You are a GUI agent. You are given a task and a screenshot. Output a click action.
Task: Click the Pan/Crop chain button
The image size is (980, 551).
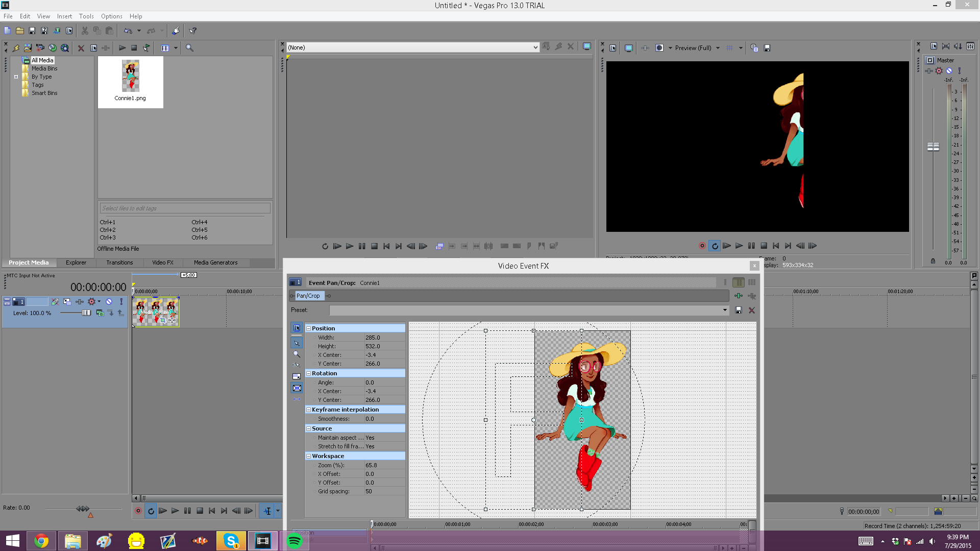pos(308,296)
